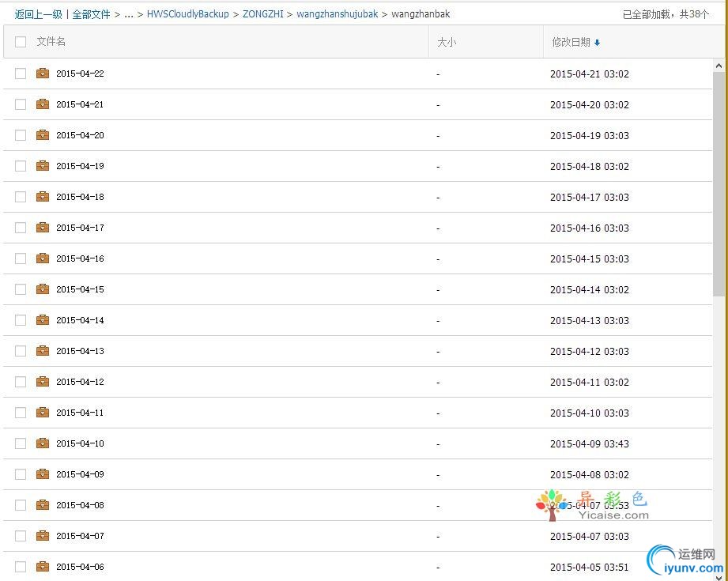Click the wangzhanbak current folder label
The height and width of the screenshot is (581, 728).
(x=421, y=14)
